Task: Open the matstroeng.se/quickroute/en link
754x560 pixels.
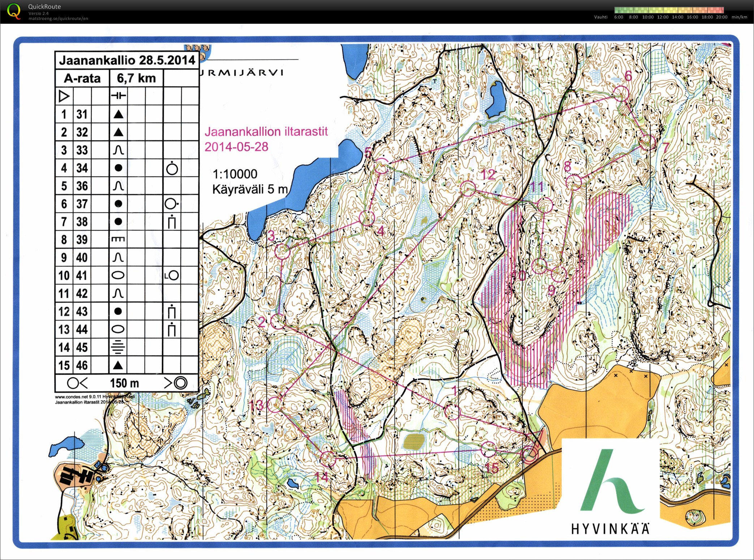Action: [x=58, y=18]
